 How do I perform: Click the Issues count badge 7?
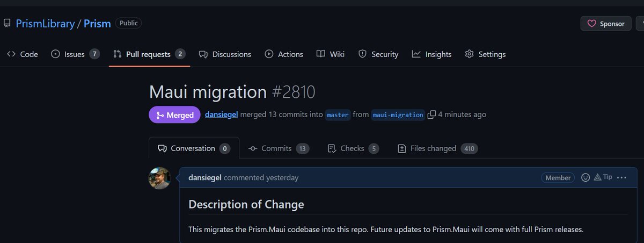coord(94,54)
